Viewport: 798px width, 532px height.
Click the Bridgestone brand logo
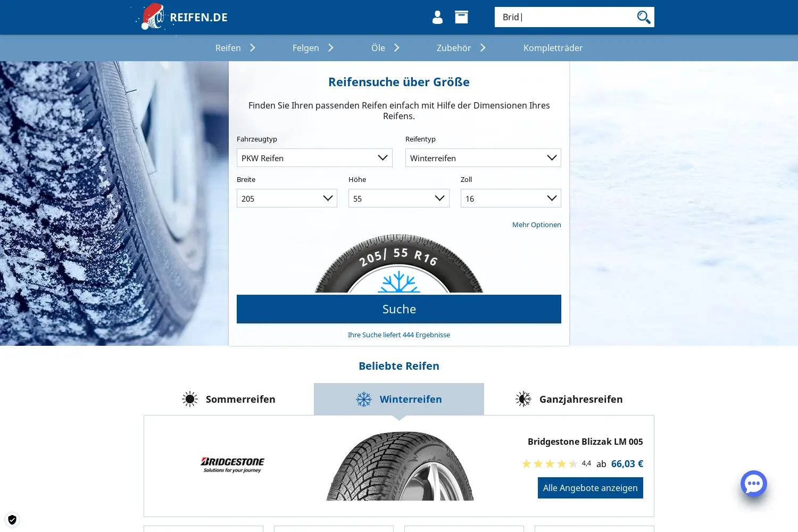(232, 465)
